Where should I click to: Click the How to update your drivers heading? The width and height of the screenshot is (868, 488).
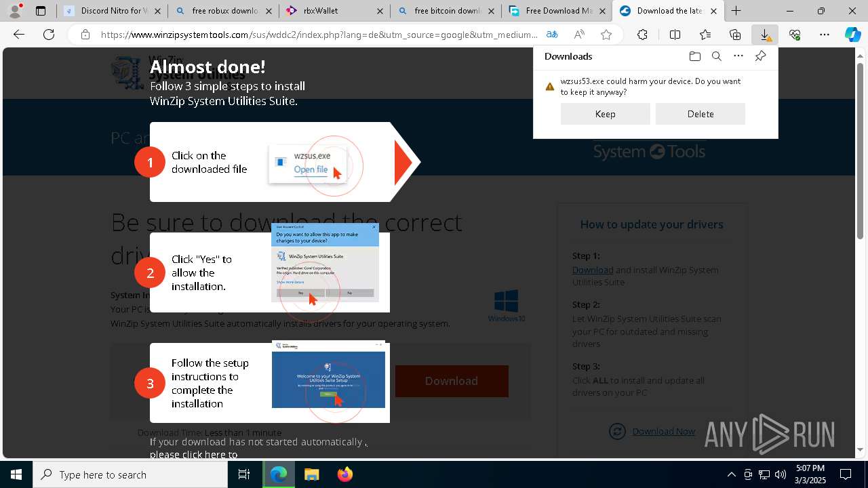click(x=652, y=224)
